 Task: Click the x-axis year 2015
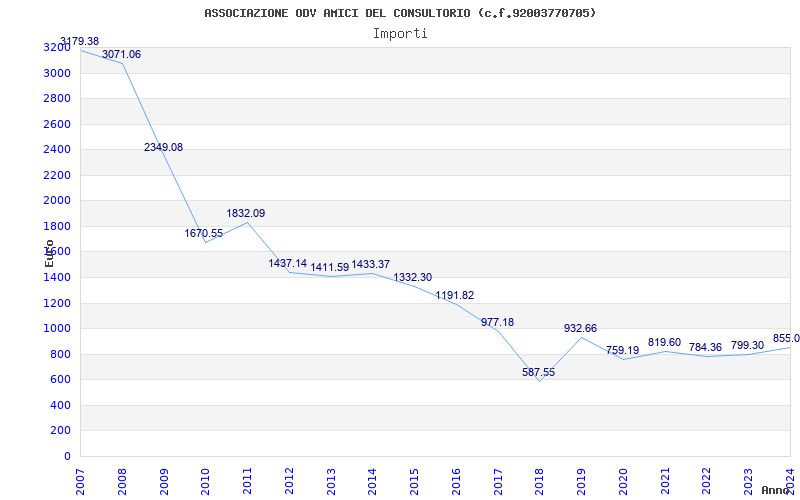click(414, 481)
